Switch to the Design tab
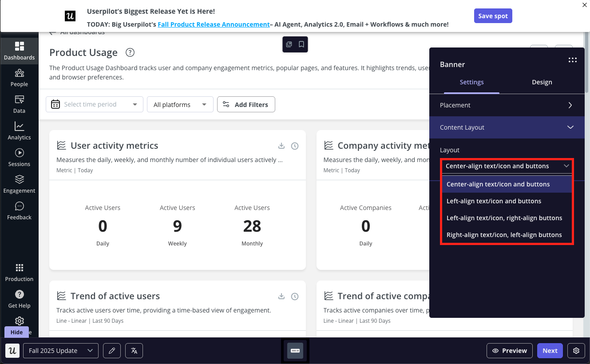590x364 pixels. click(x=542, y=82)
